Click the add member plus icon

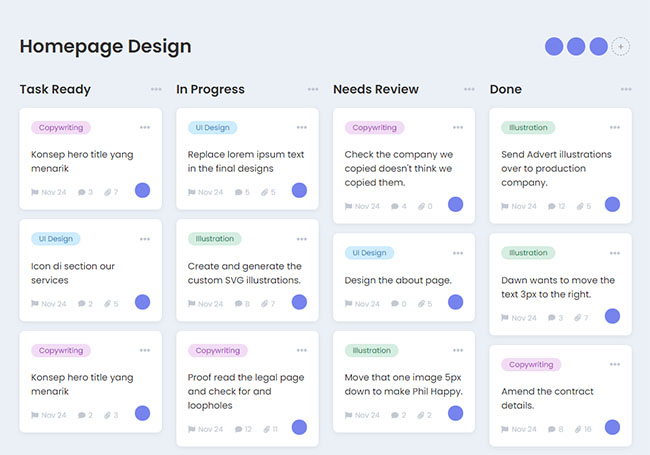pyautogui.click(x=621, y=46)
